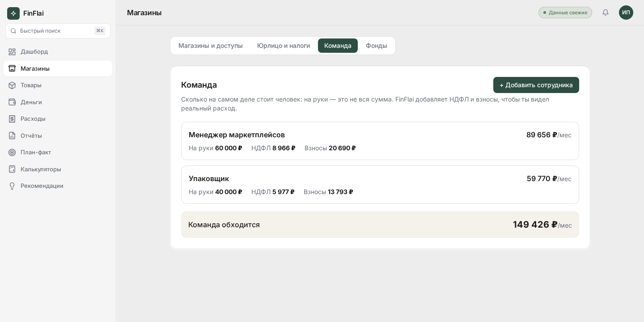Click the Добавить сотрудника button

tap(536, 85)
